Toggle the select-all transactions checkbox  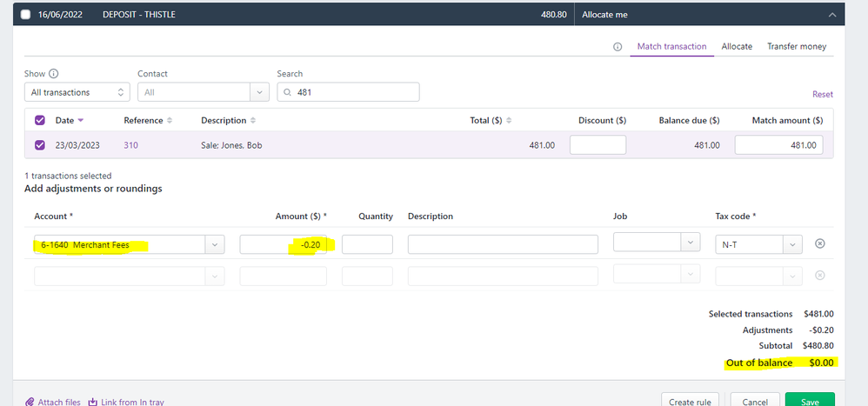point(40,120)
